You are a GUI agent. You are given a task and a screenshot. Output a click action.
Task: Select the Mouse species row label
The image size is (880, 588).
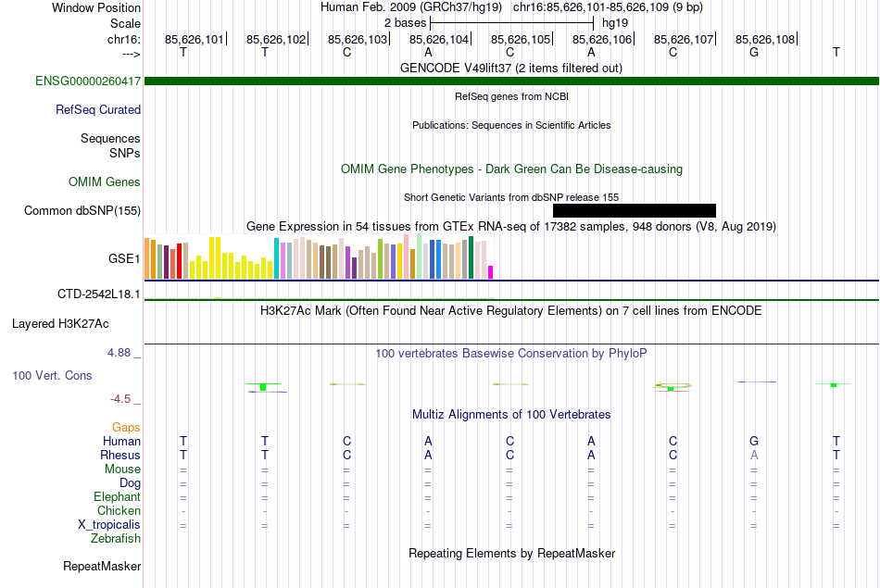[x=122, y=469]
